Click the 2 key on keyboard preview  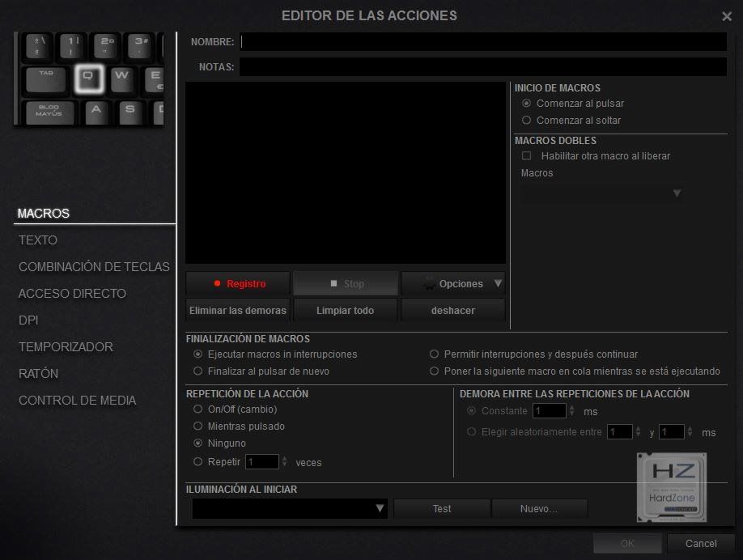tap(104, 45)
